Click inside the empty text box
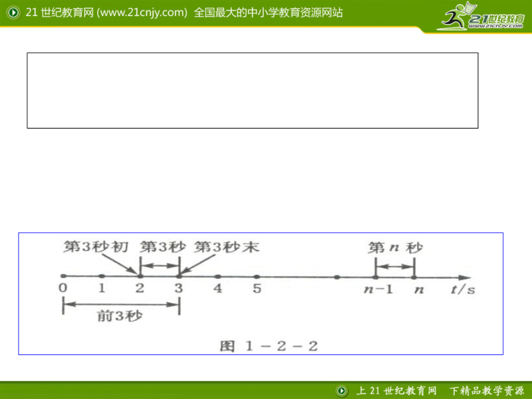This screenshot has width=532, height=399. [252, 90]
